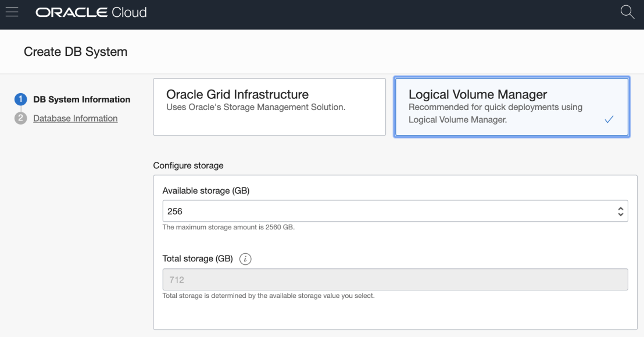Open search with the magnifier icon
The height and width of the screenshot is (337, 644).
pyautogui.click(x=627, y=12)
